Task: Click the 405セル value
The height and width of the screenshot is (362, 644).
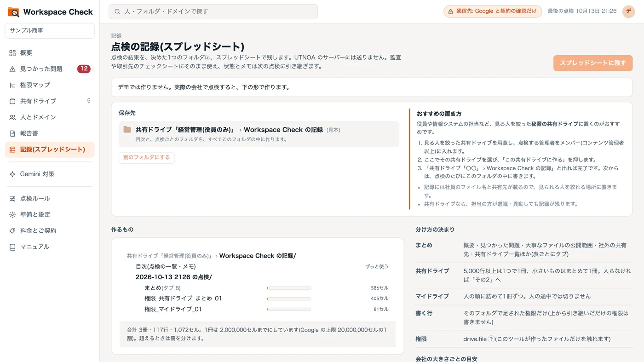Action: pos(379,299)
